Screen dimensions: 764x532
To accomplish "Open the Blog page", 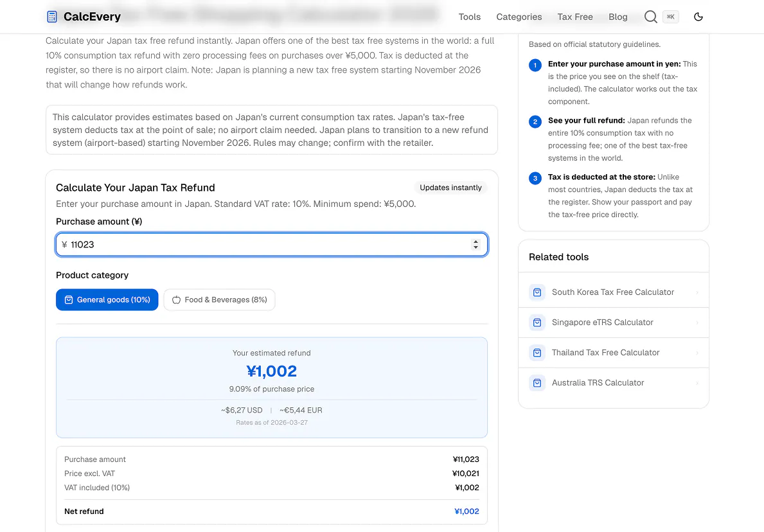I will pyautogui.click(x=618, y=17).
